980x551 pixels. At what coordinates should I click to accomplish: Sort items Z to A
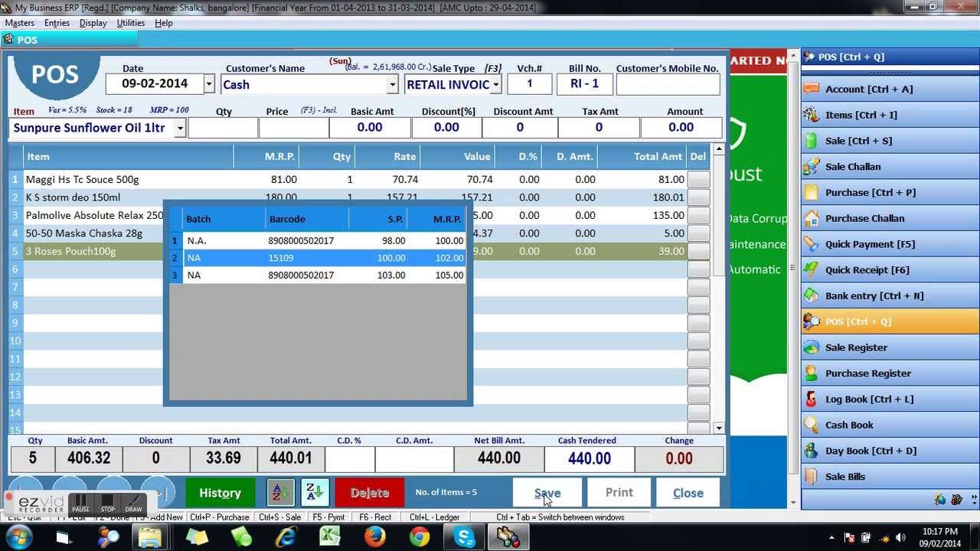(x=315, y=492)
